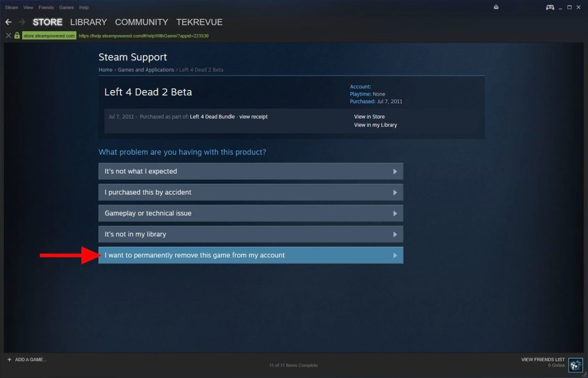
Task: Switch to the STORE tab
Action: tap(47, 22)
